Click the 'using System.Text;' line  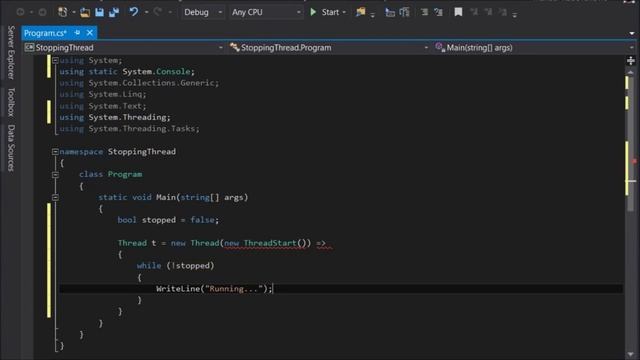click(103, 106)
